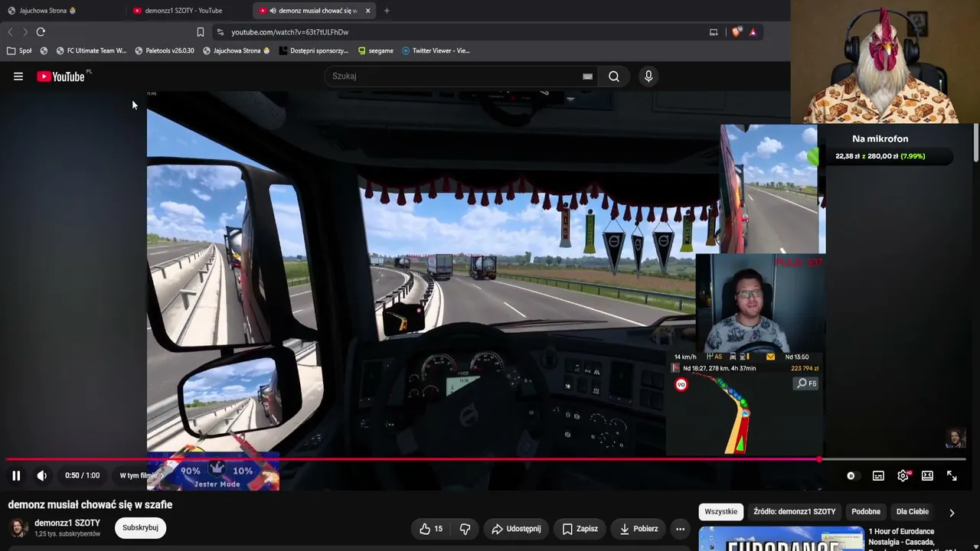Image resolution: width=980 pixels, height=551 pixels.
Task: Open the picture-in-picture icon in address bar
Action: (714, 32)
